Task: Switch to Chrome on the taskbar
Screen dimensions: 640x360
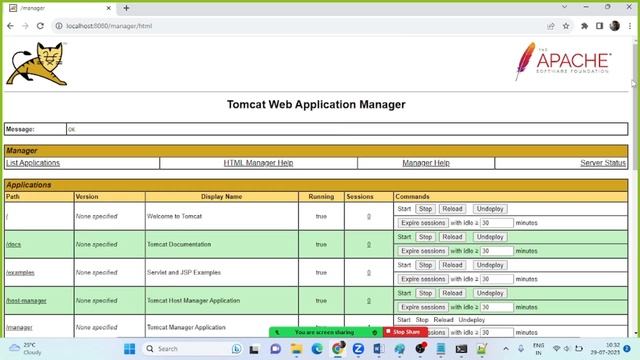Action: [338, 349]
